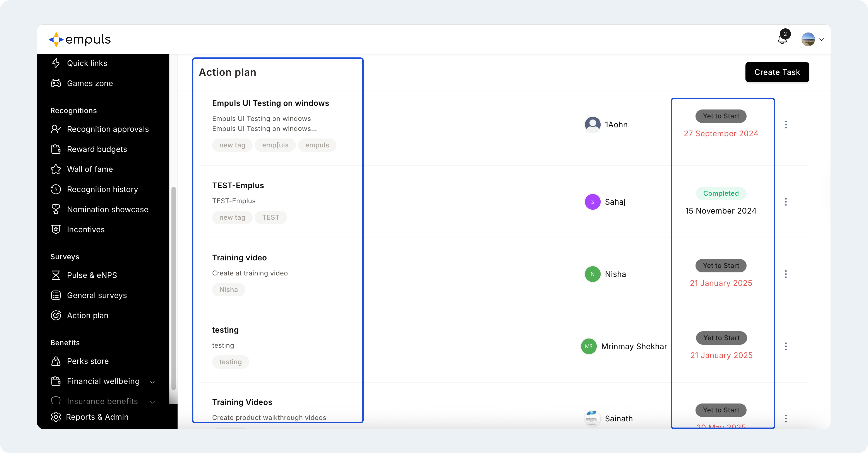
Task: Open more options for 1Aohn task
Action: point(786,125)
